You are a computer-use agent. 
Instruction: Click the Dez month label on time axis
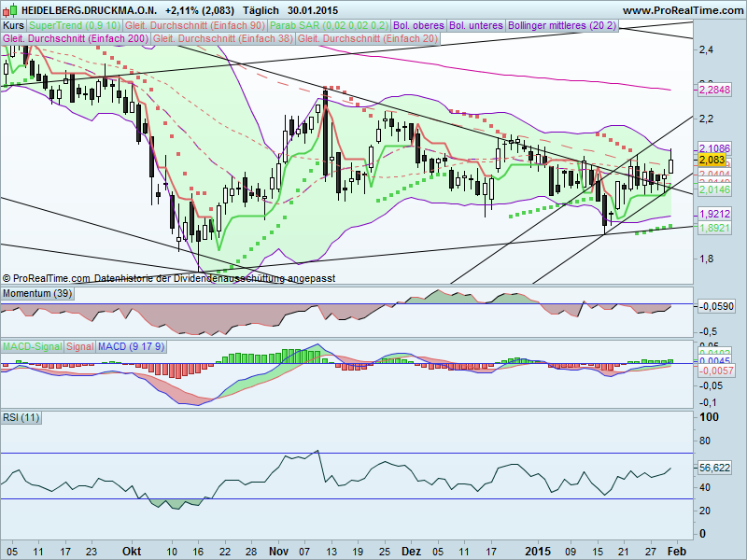coord(411,552)
